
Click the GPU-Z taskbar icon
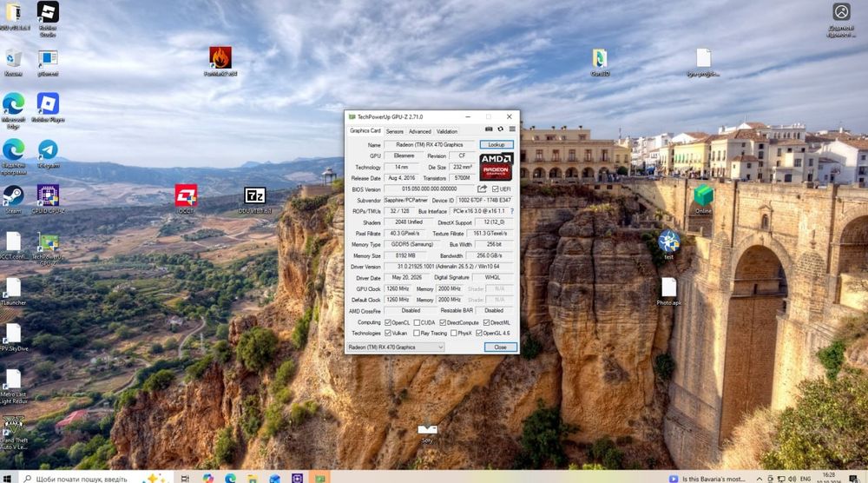click(320, 478)
